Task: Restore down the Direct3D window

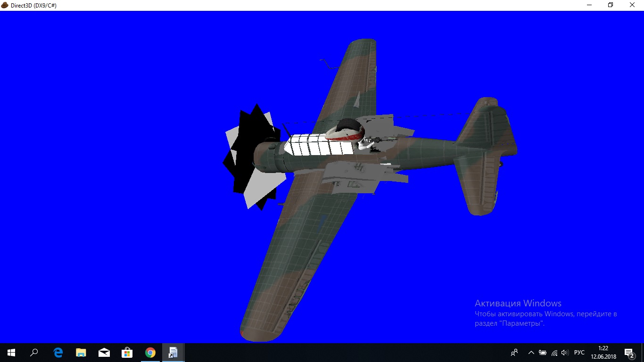Action: [611, 5]
